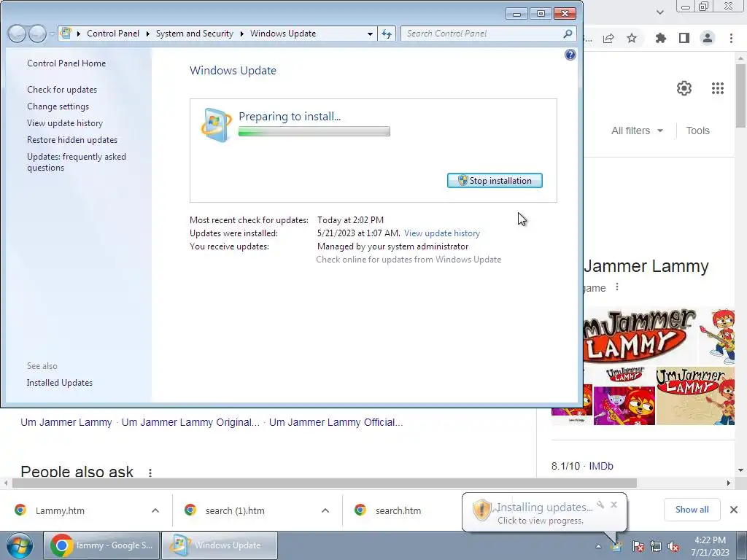
Task: Click Chrome vertical scrollbar thumb
Action: point(740,96)
